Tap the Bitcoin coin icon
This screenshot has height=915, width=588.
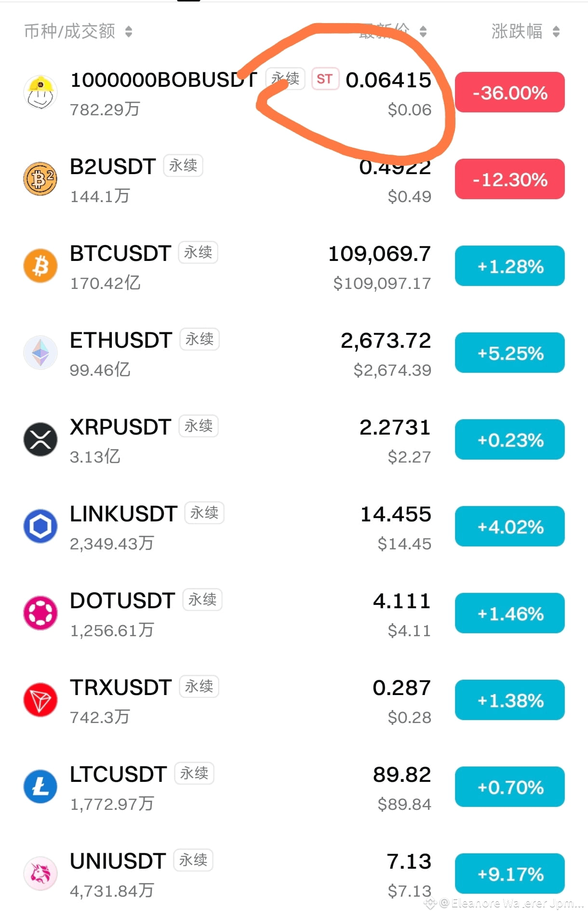tap(40, 266)
